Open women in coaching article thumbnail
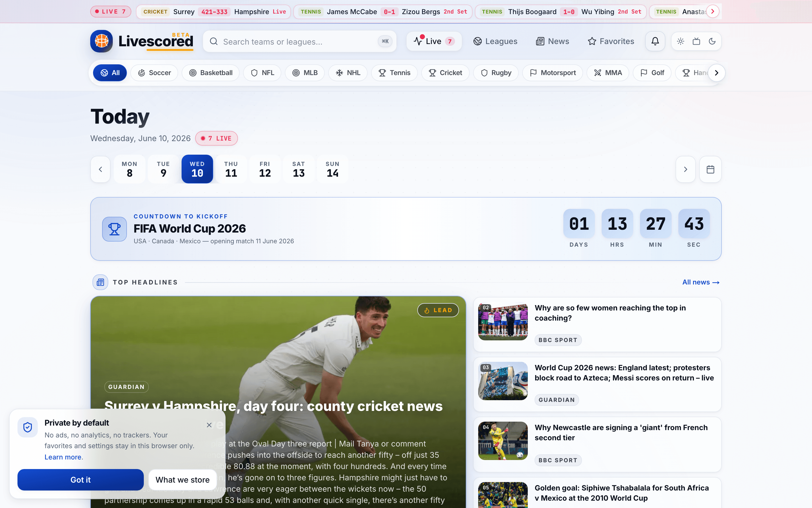The width and height of the screenshot is (812, 508). (503, 321)
